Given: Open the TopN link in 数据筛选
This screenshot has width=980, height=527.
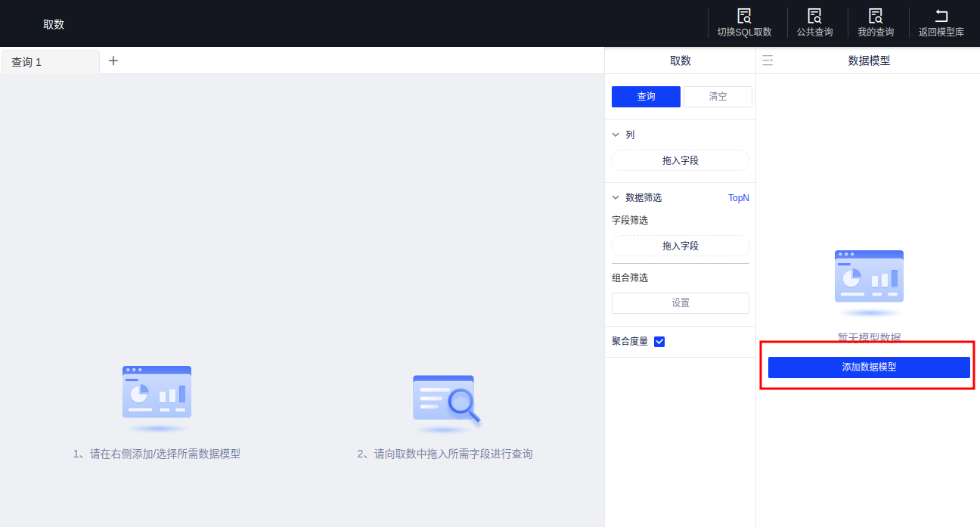Looking at the screenshot, I should (x=738, y=198).
